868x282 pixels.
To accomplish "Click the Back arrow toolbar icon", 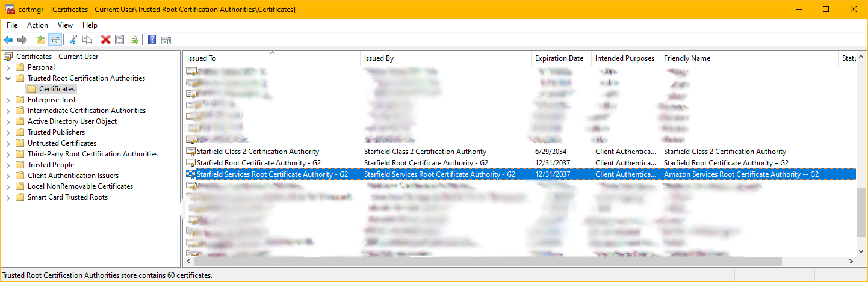I will point(8,40).
